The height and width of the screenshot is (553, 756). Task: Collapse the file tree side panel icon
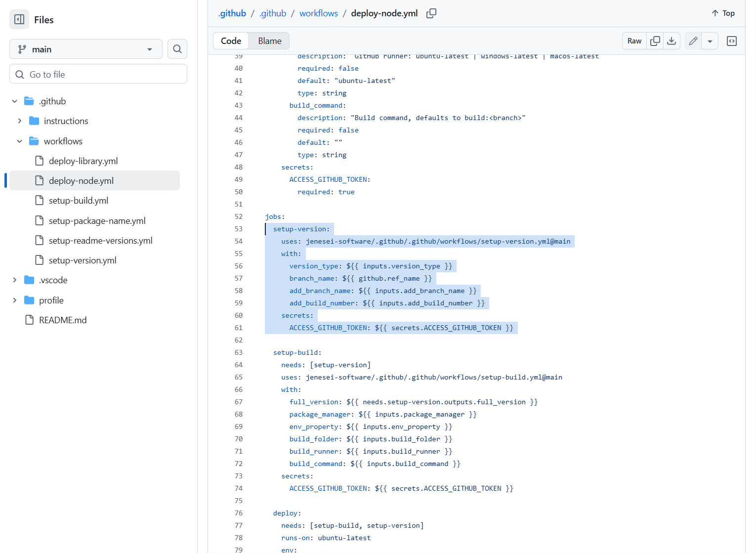click(x=19, y=20)
